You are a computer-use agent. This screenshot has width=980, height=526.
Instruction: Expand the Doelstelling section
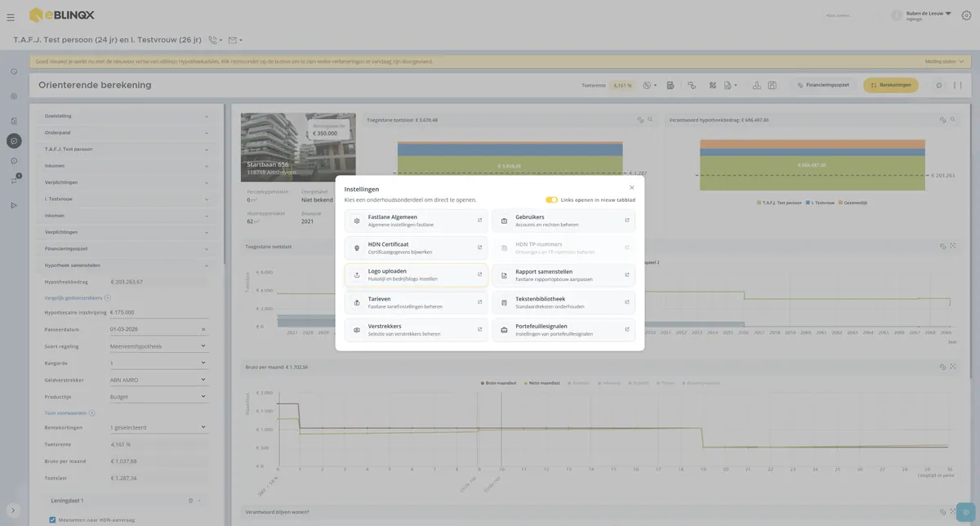pyautogui.click(x=127, y=116)
